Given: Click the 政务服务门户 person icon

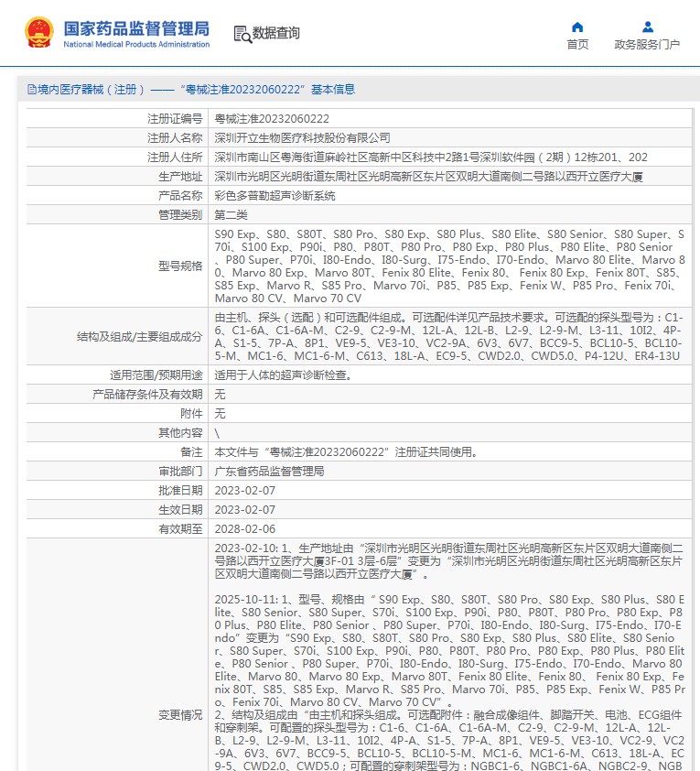Looking at the screenshot, I should 647,27.
